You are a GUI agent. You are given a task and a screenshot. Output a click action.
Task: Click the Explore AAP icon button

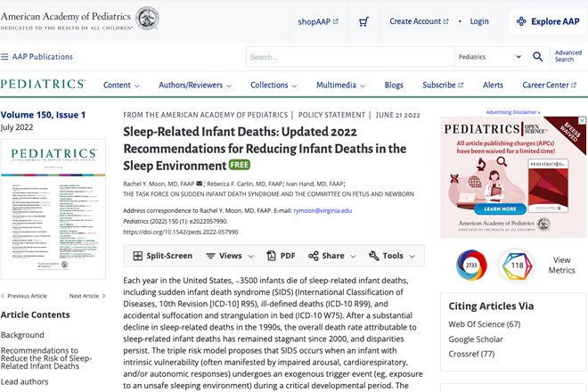[x=548, y=21]
